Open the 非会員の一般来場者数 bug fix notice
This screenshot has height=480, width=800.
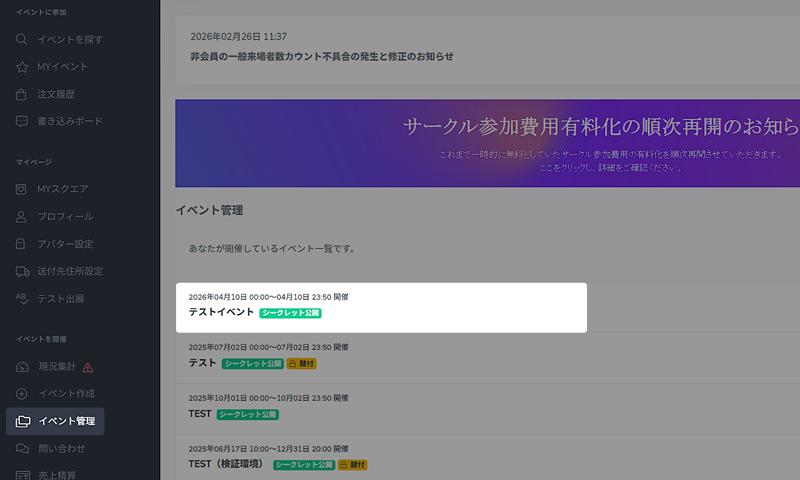point(321,56)
